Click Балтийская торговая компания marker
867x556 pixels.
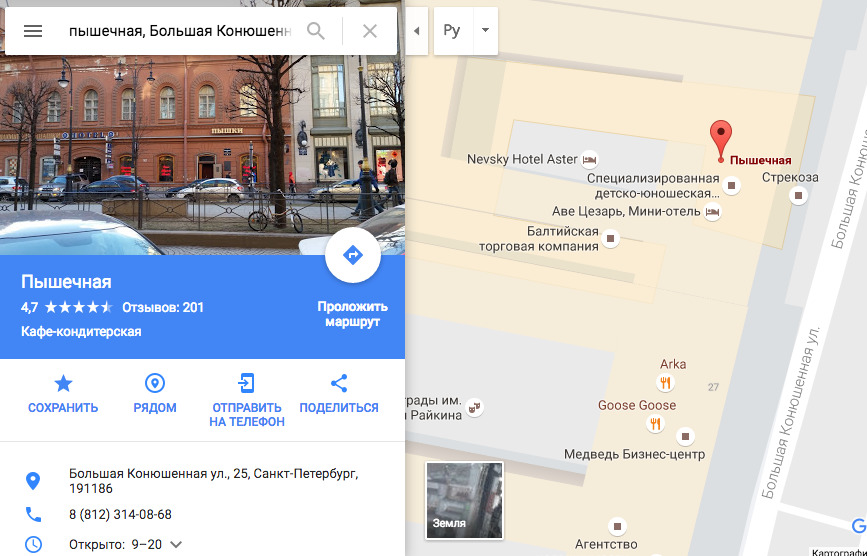coord(610,238)
